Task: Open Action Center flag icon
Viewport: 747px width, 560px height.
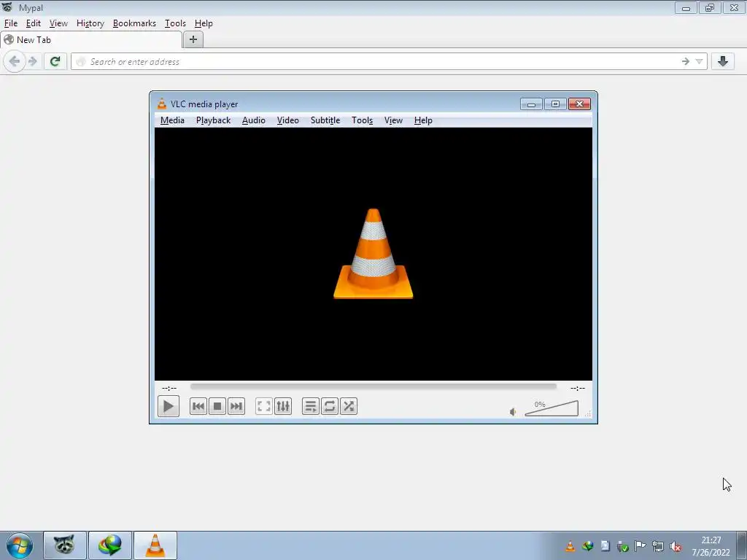Action: (x=640, y=546)
